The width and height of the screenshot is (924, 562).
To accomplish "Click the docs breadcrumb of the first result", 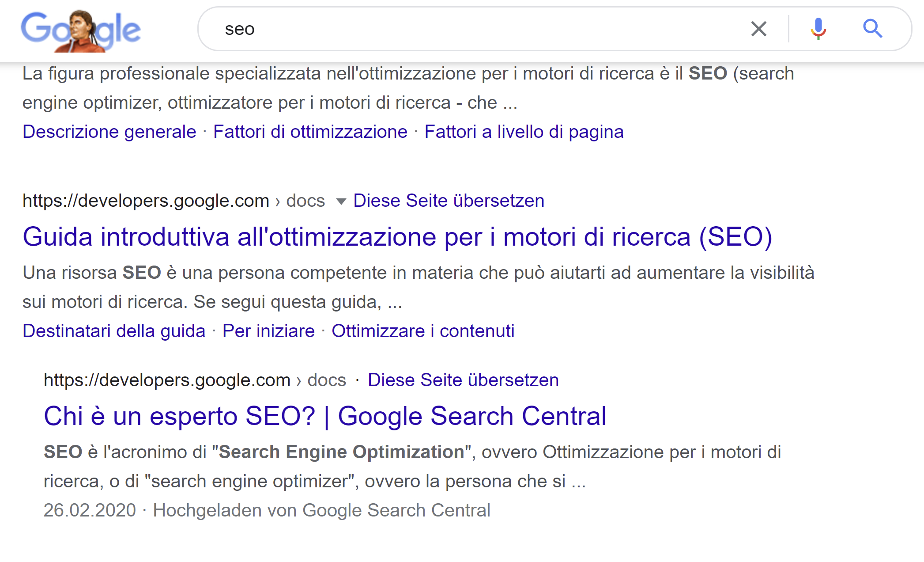I will [x=305, y=201].
